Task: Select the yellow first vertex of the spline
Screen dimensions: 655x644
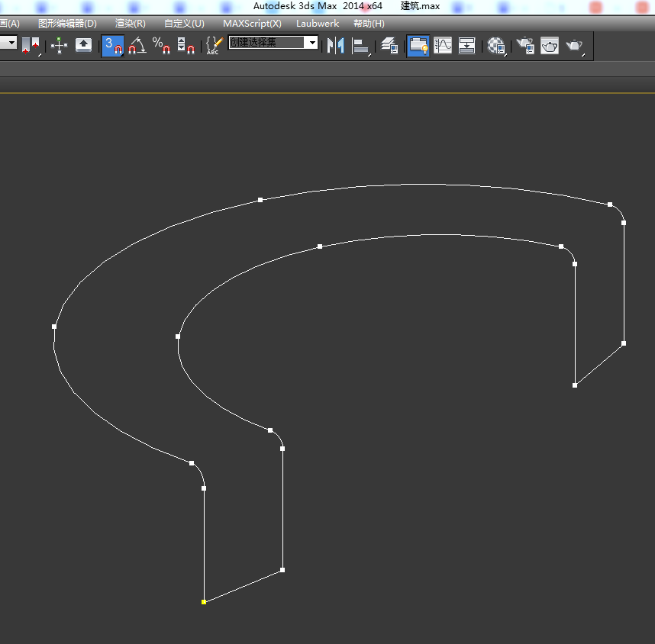Action: pyautogui.click(x=204, y=602)
